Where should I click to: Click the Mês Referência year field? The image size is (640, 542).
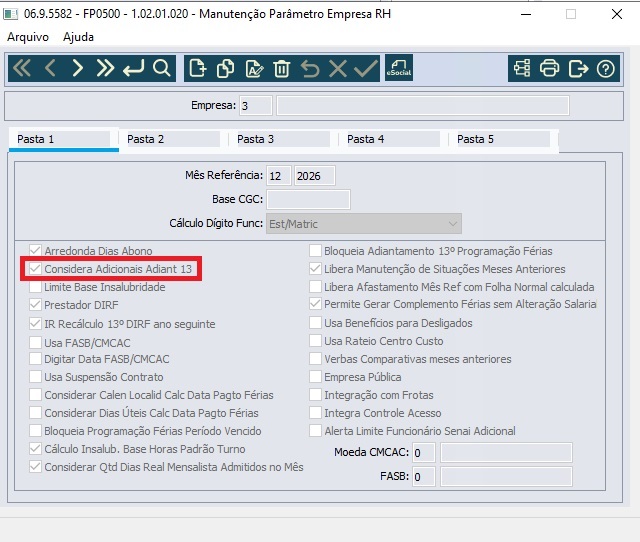pos(314,176)
